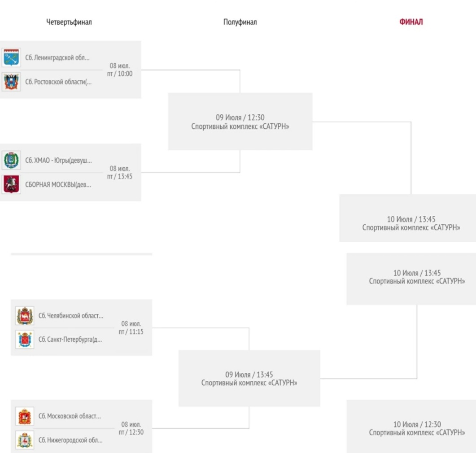Open the semifinal match 09 Июля 13:45
This screenshot has width=476, height=453.
point(249,379)
